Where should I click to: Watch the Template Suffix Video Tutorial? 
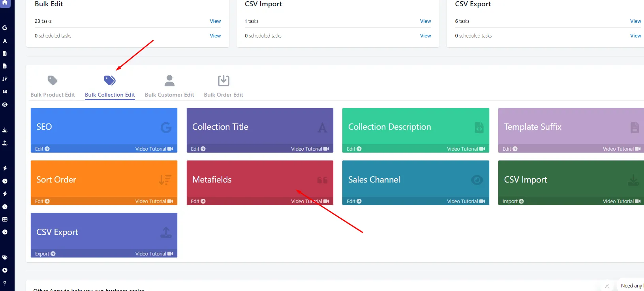pyautogui.click(x=622, y=149)
